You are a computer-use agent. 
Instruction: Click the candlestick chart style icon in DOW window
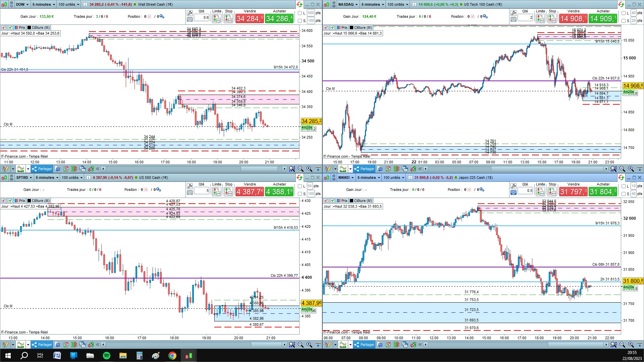[4, 4]
